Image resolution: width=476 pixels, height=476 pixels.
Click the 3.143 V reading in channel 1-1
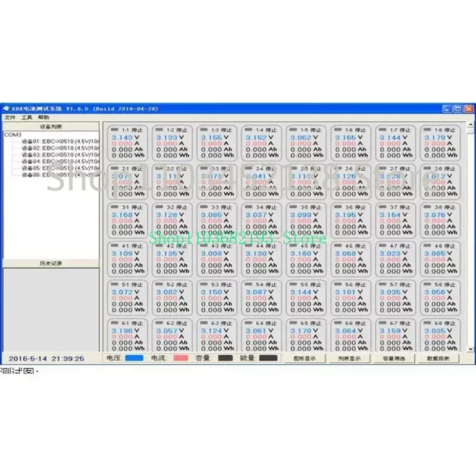pyautogui.click(x=125, y=137)
